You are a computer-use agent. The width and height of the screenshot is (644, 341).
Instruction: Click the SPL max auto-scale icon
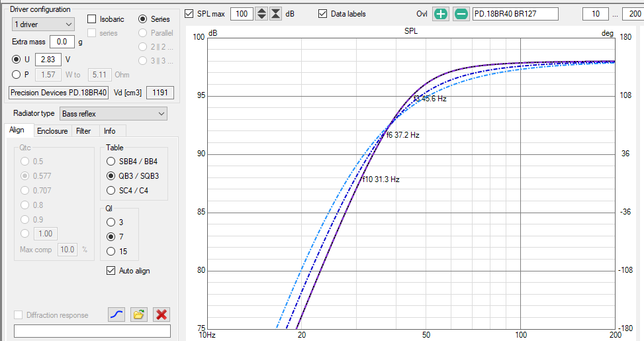point(275,14)
